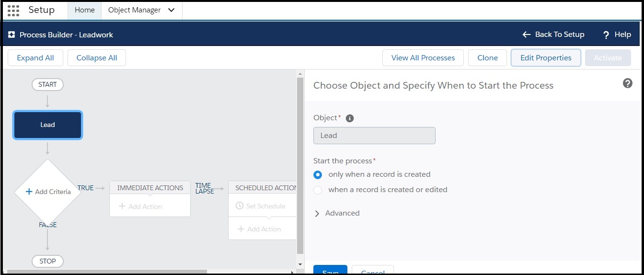
Task: Click the Save button
Action: pyautogui.click(x=330, y=270)
